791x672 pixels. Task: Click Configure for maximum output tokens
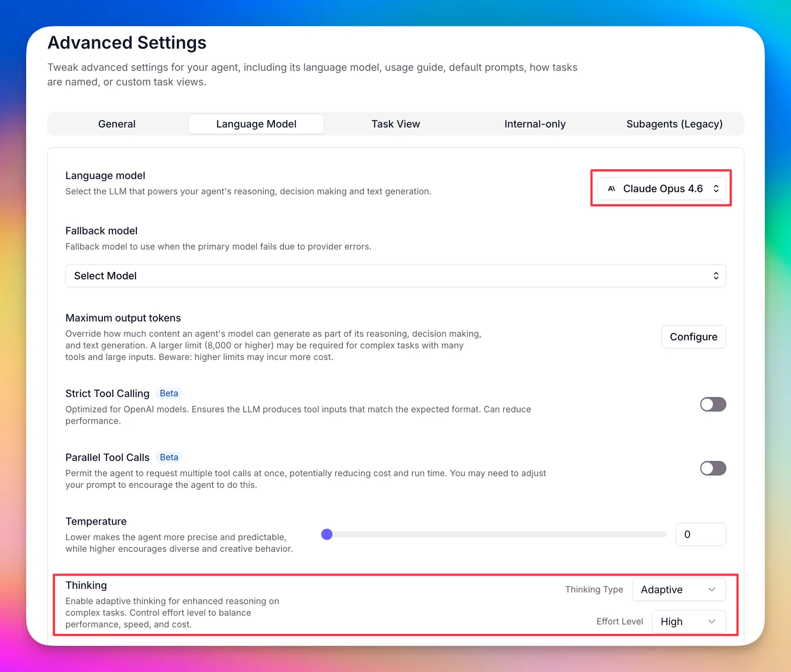[694, 337]
